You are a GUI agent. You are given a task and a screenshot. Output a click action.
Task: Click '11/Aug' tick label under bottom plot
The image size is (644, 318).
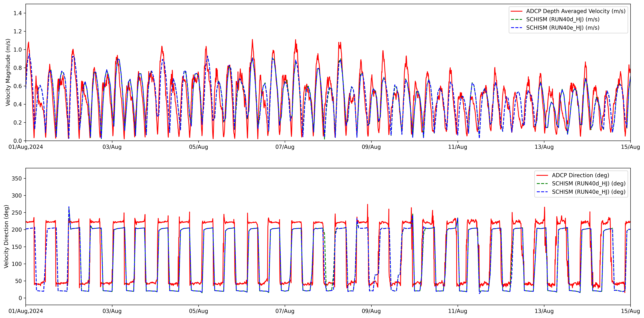click(457, 311)
